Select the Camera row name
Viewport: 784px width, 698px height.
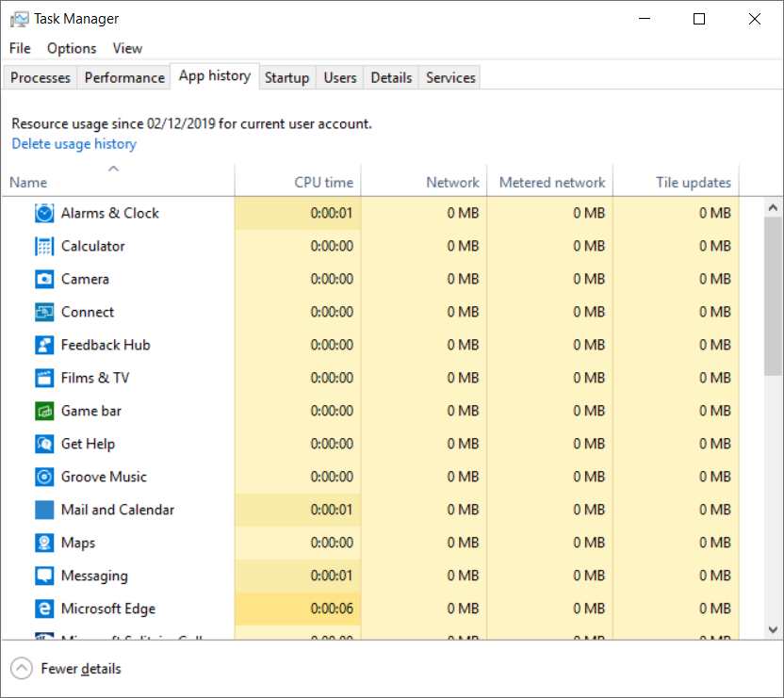[x=85, y=279]
